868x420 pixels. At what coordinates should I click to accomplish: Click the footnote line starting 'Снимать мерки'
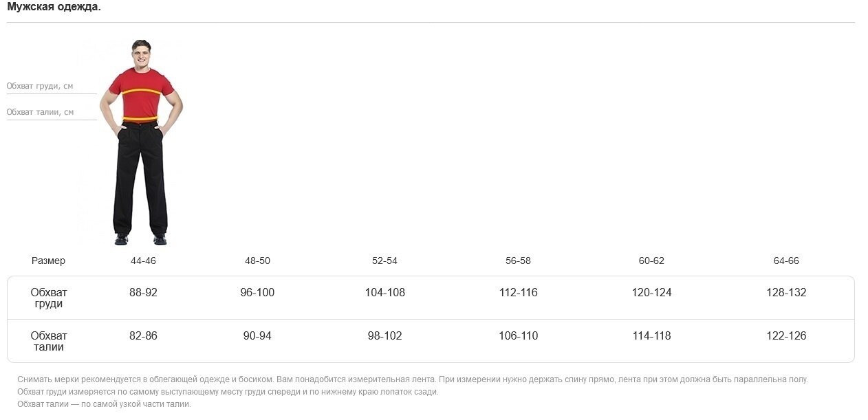point(413,379)
